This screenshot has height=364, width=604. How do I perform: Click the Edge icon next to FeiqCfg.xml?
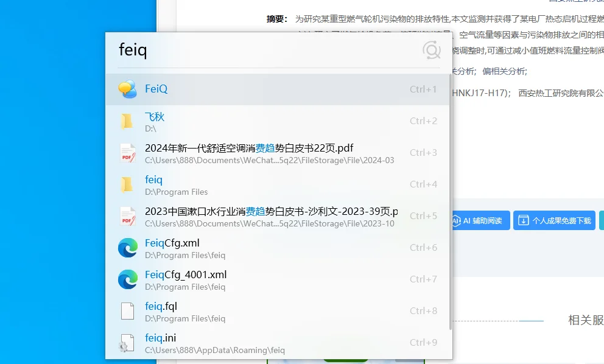[127, 248]
